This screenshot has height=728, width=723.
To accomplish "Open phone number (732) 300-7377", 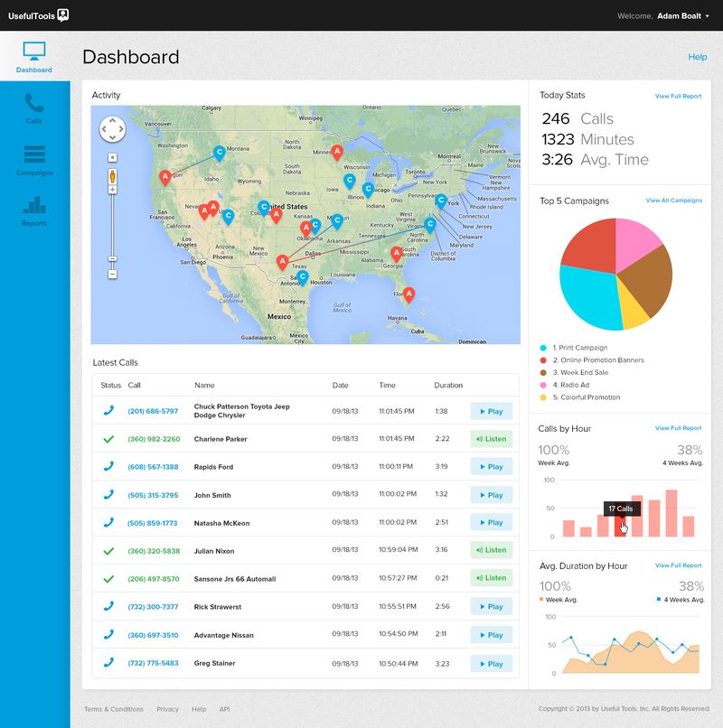I will click(153, 607).
